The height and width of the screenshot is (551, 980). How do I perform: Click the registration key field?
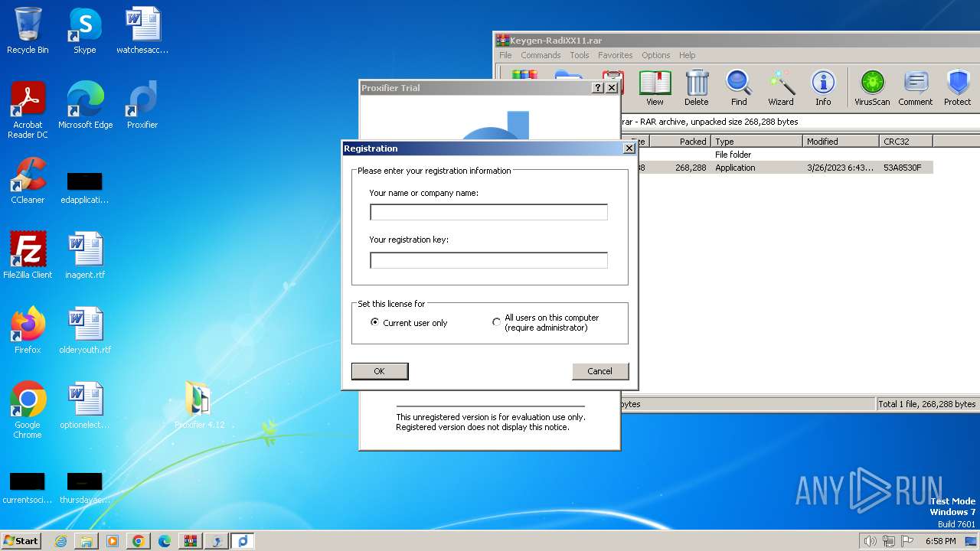pos(488,260)
